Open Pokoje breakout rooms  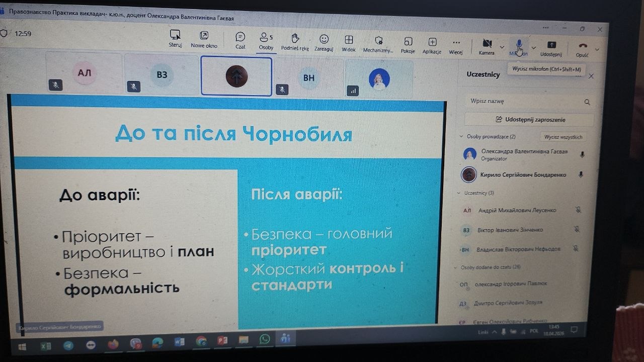point(408,42)
